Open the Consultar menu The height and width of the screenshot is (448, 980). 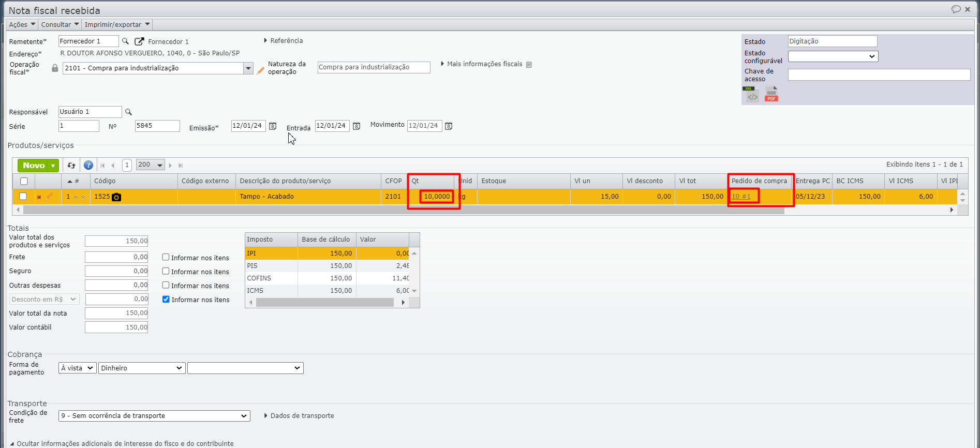tap(60, 24)
